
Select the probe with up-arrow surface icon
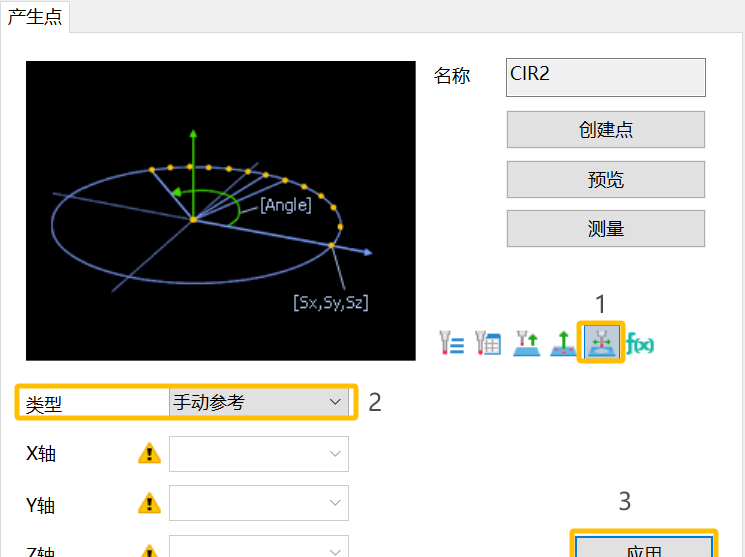pyautogui.click(x=526, y=344)
